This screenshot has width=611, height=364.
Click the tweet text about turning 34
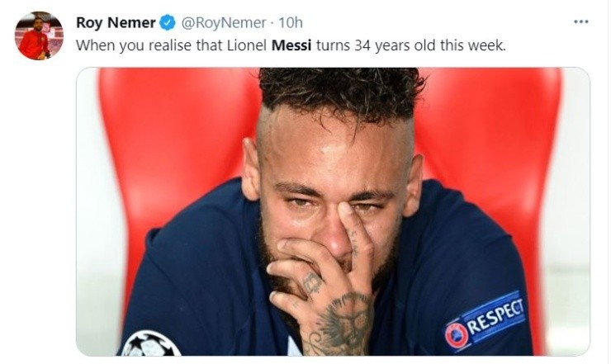click(291, 45)
